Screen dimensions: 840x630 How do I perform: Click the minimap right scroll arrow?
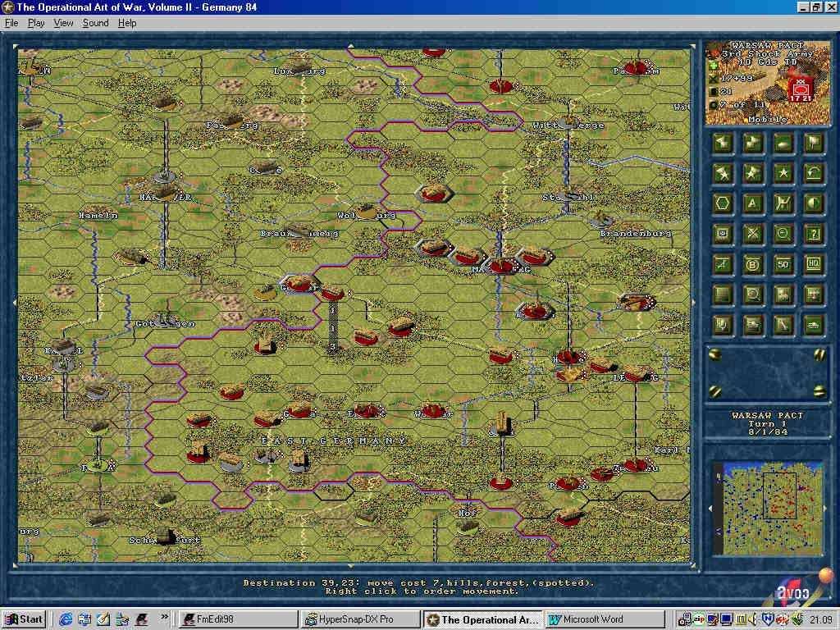tap(825, 509)
